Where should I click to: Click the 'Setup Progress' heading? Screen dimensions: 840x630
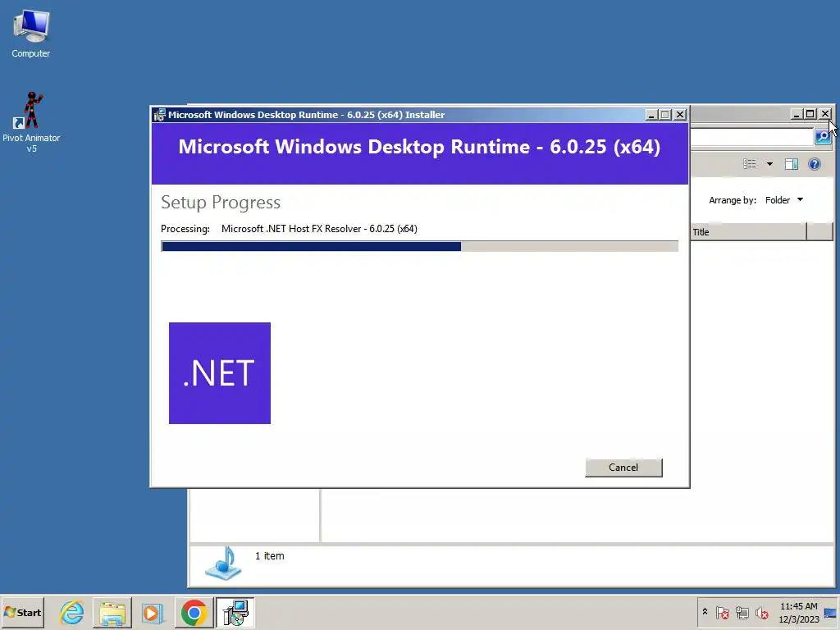(221, 203)
